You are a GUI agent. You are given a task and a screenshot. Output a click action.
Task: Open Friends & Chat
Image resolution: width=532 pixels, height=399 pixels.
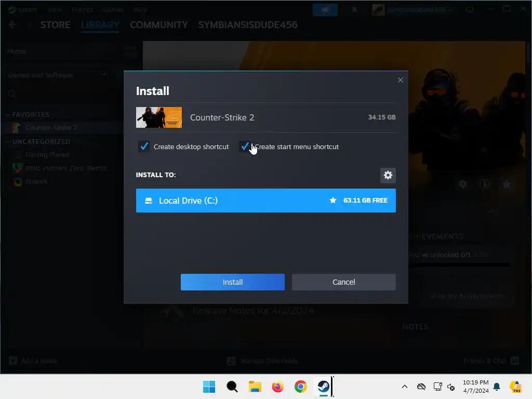tap(491, 361)
